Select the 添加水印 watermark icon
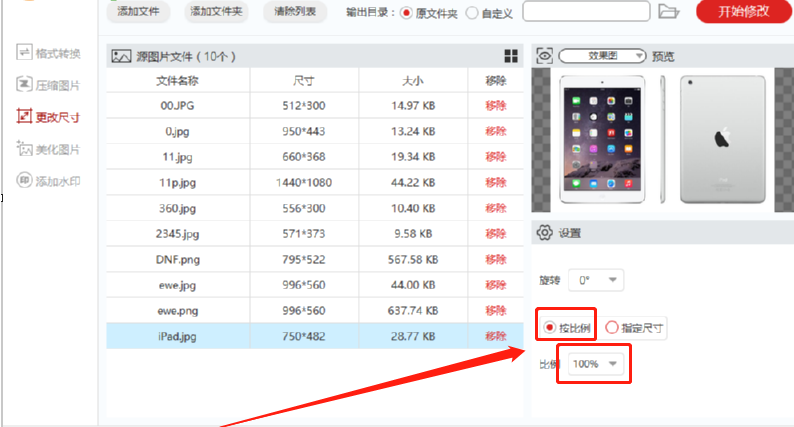Screen dimensions: 794x427 [x=24, y=180]
